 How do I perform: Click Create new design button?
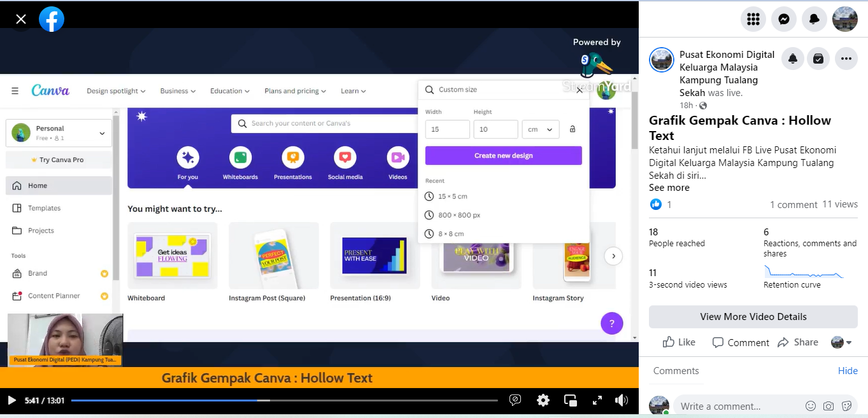click(x=504, y=155)
